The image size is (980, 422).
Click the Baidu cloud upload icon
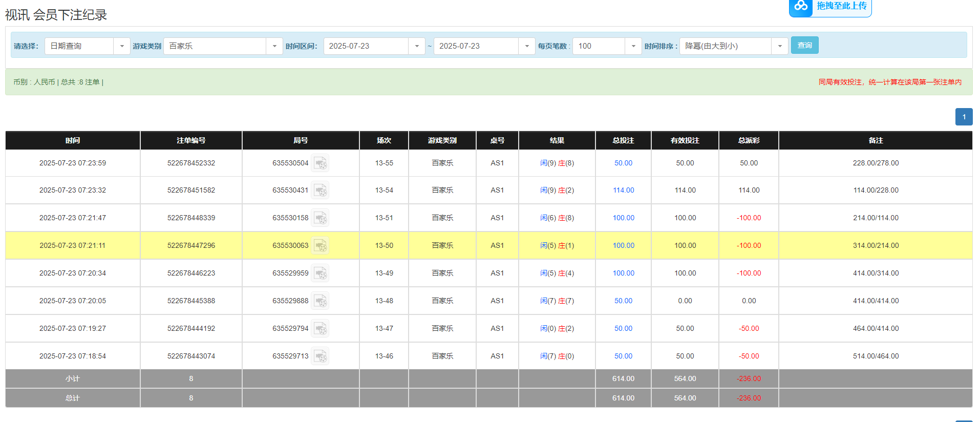point(801,7)
